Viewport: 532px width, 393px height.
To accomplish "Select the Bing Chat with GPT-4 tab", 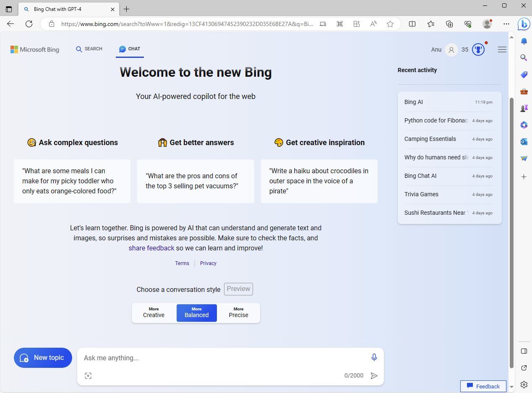I will [x=69, y=9].
